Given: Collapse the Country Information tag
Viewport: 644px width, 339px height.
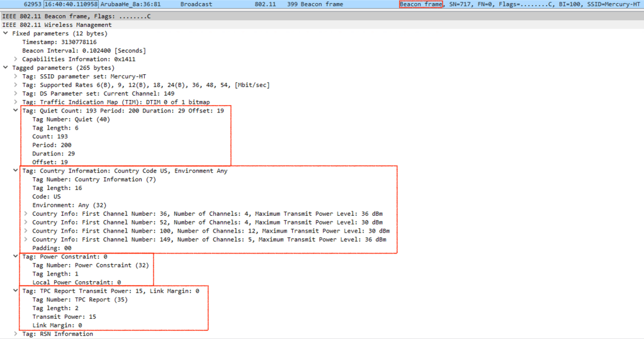Looking at the screenshot, I should (x=16, y=170).
